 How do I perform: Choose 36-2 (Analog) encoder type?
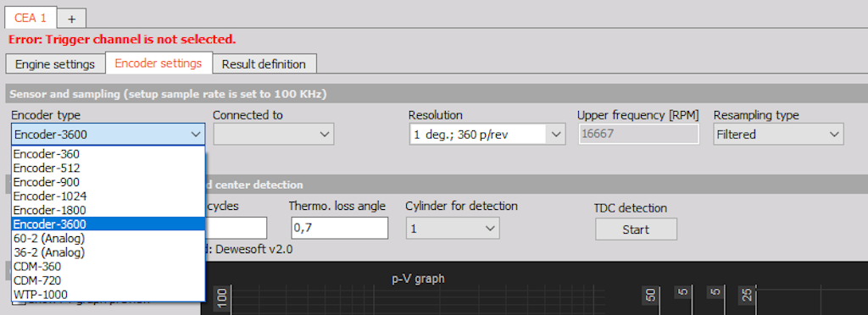click(x=108, y=252)
